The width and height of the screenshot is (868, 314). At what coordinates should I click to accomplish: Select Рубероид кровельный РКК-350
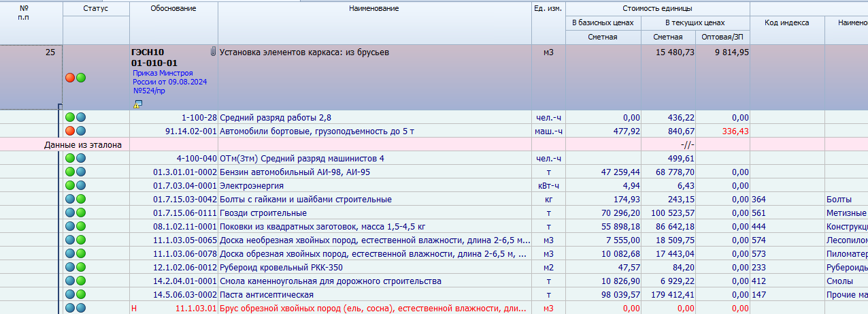click(281, 267)
